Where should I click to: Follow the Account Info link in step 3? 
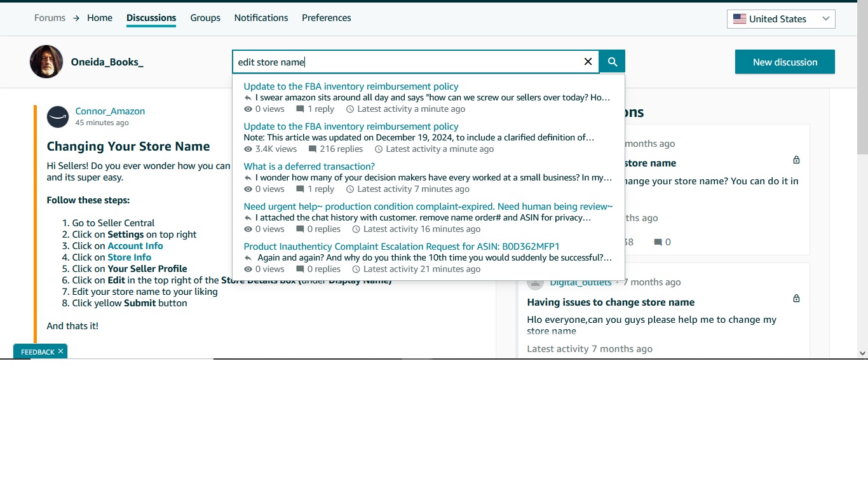click(135, 246)
